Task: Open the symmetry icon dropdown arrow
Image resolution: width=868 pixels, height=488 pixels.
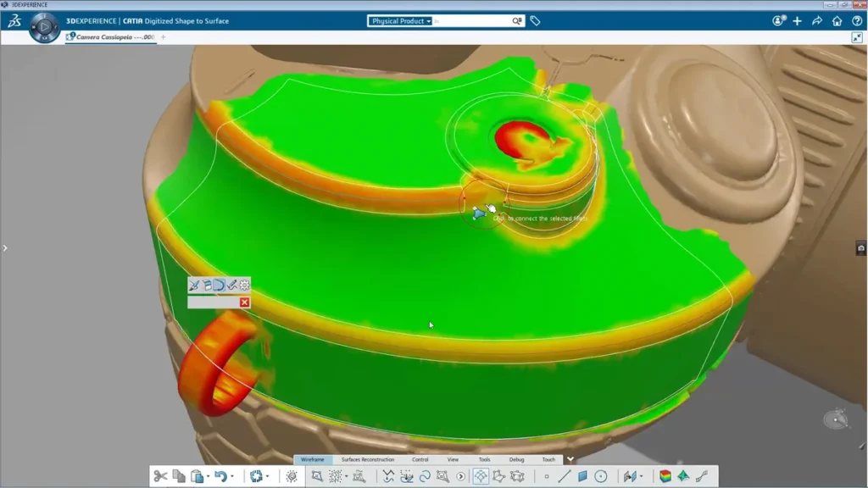Action: [x=641, y=476]
